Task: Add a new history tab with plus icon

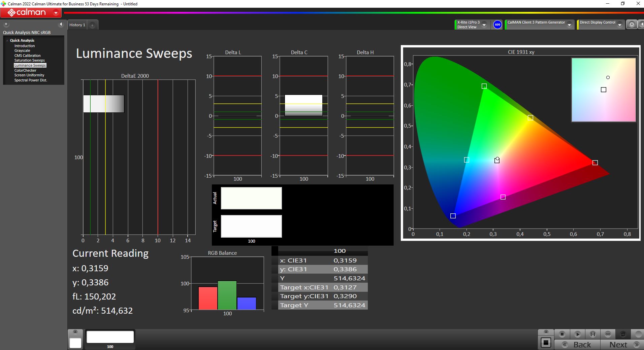Action: click(x=92, y=25)
